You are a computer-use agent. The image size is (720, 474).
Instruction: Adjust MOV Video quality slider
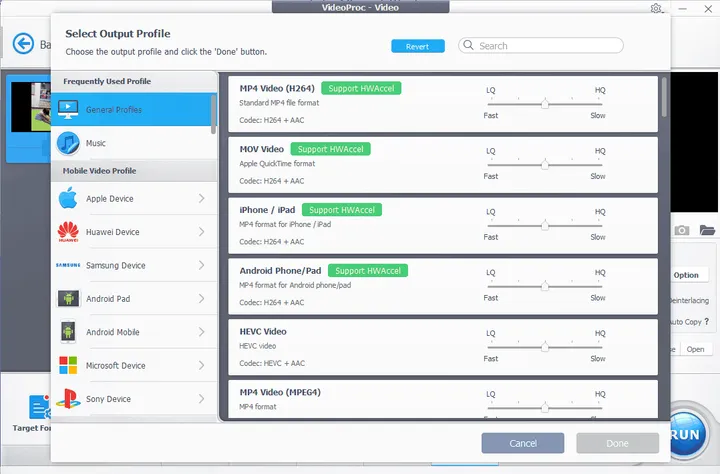click(545, 164)
